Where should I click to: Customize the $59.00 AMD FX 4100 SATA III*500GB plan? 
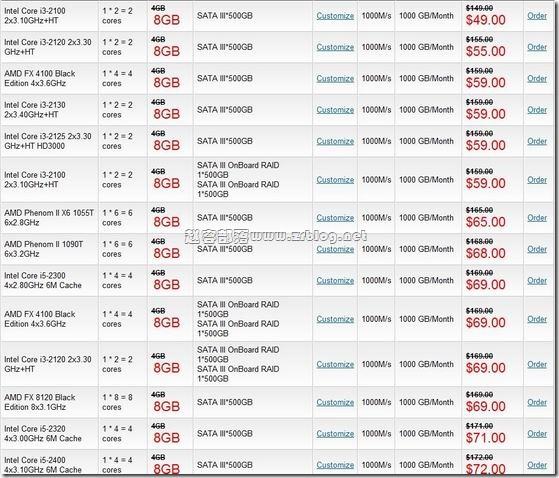(335, 78)
